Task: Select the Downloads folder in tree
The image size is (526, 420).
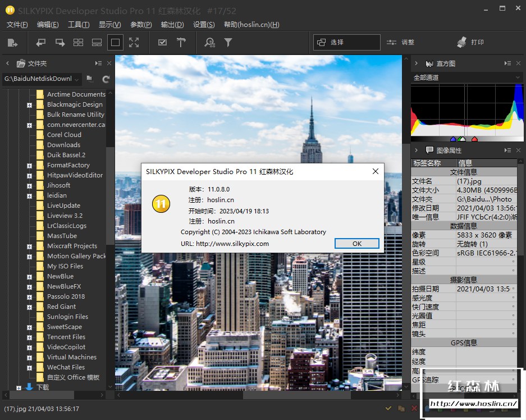Action: [63, 145]
